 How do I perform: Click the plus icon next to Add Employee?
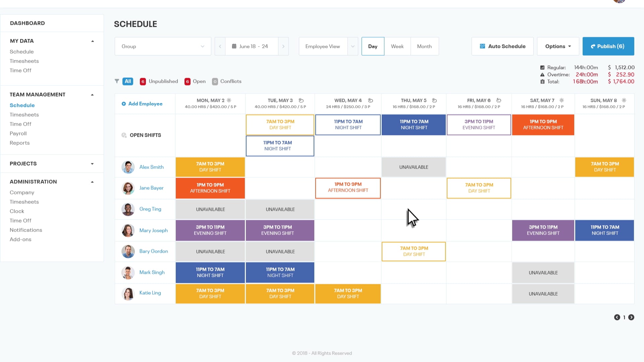point(124,104)
